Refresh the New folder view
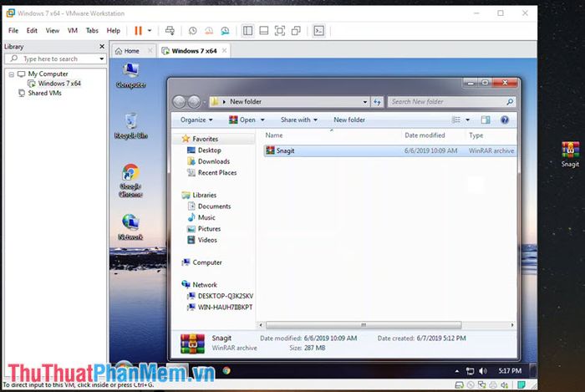This screenshot has width=585, height=392. (x=377, y=102)
